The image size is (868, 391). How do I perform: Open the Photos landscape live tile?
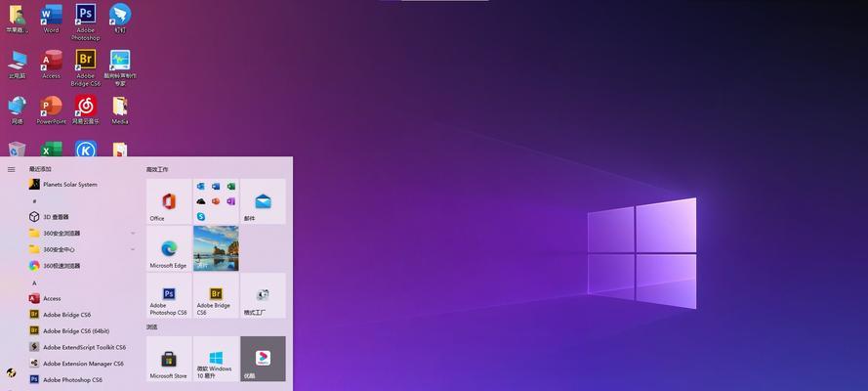pyautogui.click(x=216, y=248)
